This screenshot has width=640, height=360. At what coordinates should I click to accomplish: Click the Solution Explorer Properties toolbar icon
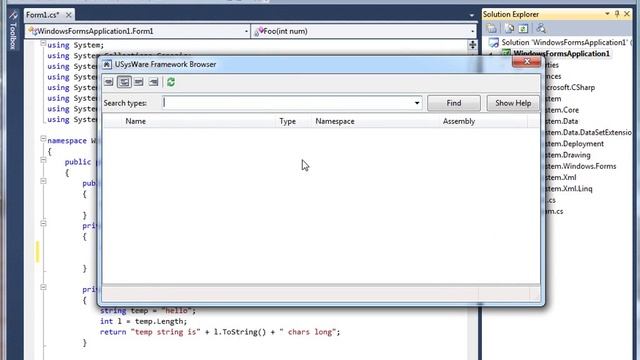[492, 28]
